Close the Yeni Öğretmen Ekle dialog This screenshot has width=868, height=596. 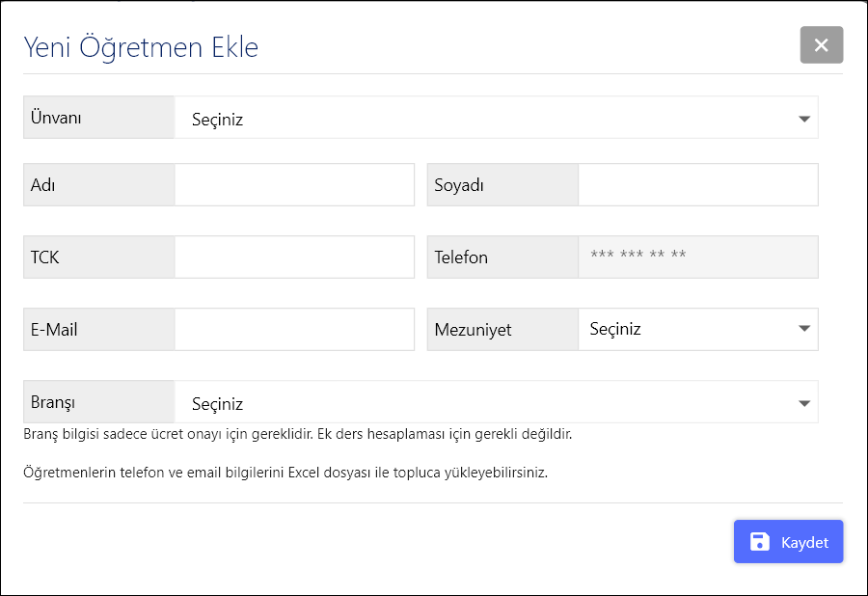click(x=821, y=45)
